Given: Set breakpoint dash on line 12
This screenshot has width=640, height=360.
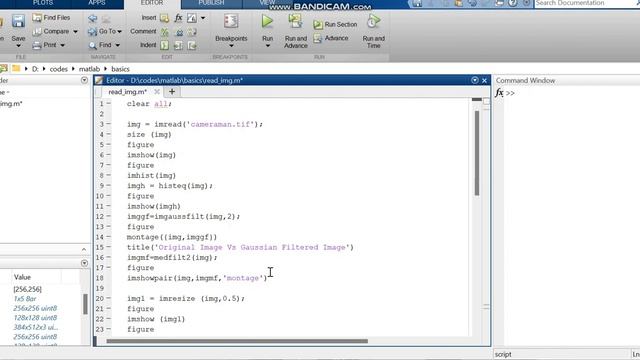Looking at the screenshot, I should click(x=109, y=216).
